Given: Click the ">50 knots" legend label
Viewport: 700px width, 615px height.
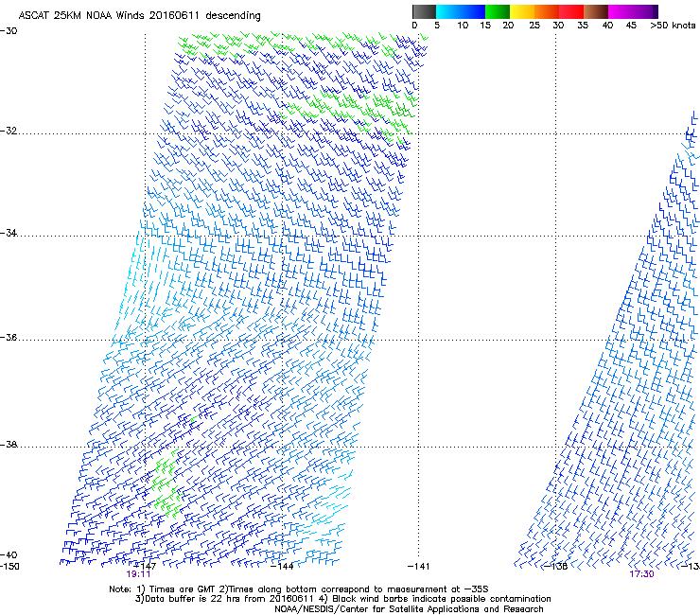Looking at the screenshot, I should click(673, 26).
